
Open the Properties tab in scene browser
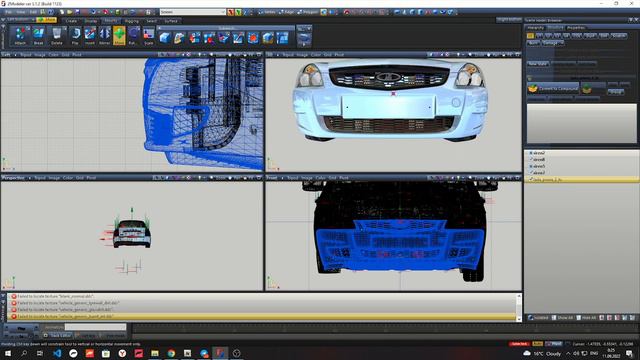pyautogui.click(x=576, y=28)
